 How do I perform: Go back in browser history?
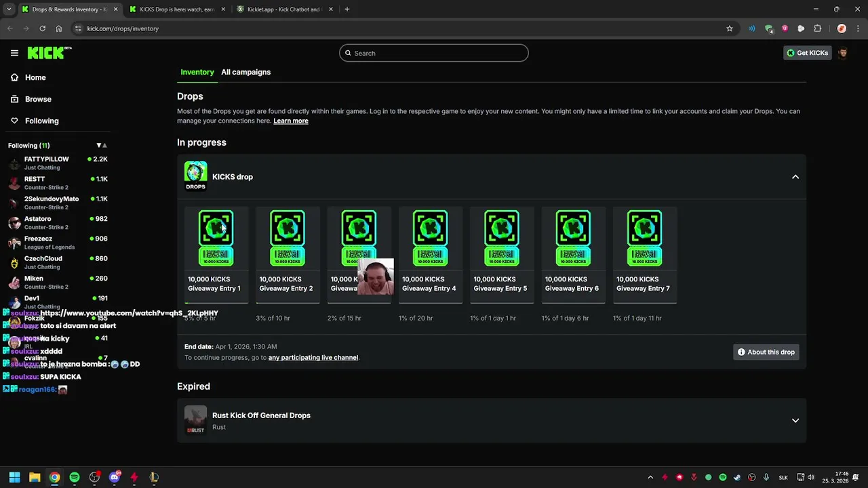(10, 28)
